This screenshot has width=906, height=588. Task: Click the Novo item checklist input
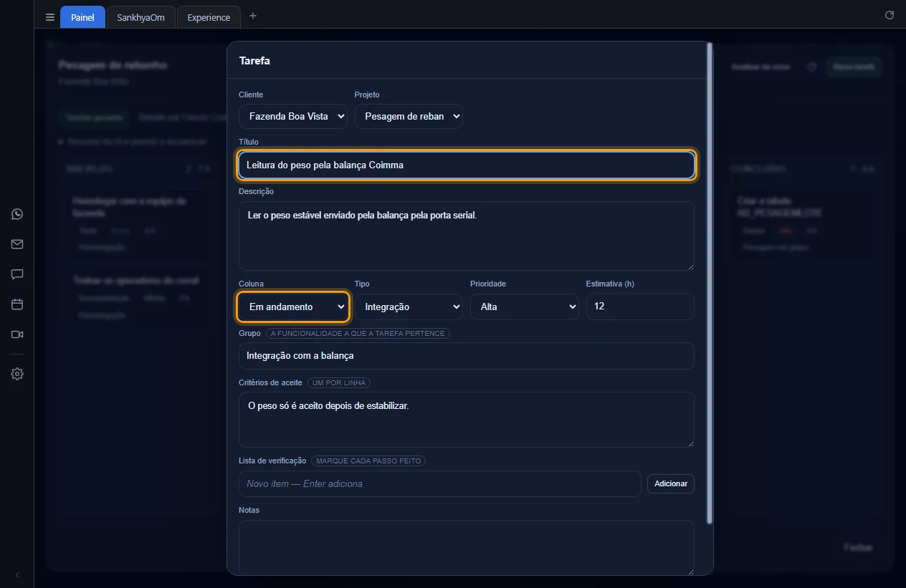[440, 483]
